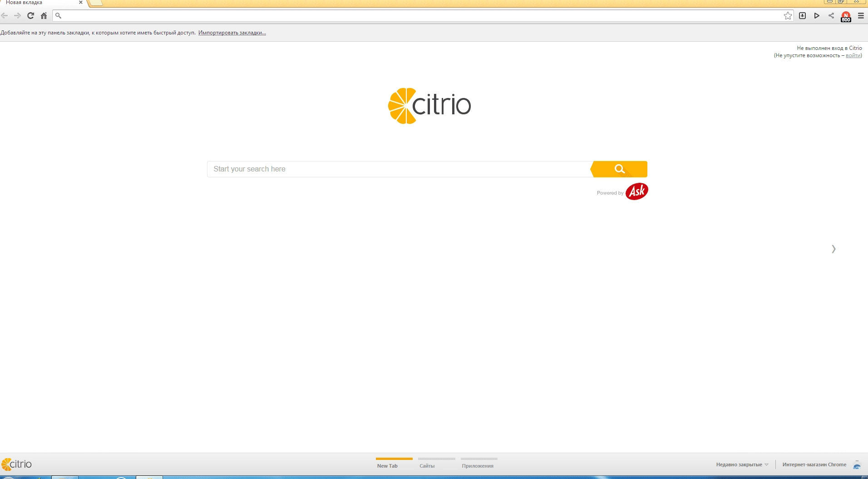Click Импортировать закладки link
Screen dimensions: 868x479
pos(232,33)
